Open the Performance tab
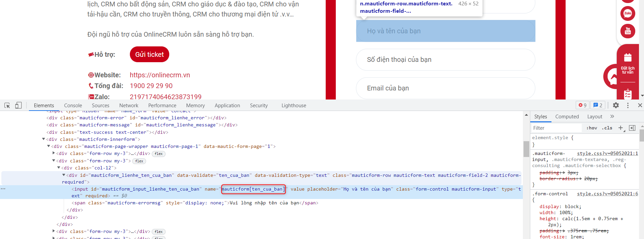644x239 pixels. [x=162, y=106]
